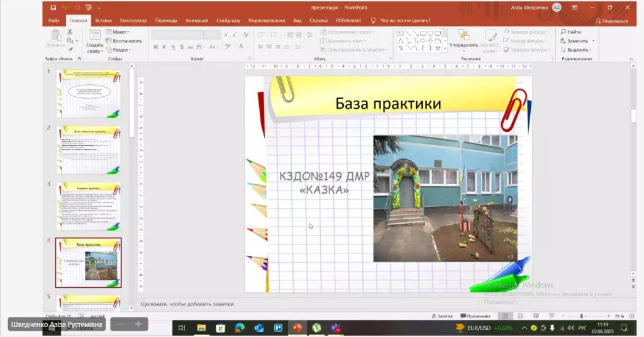Save the presentation with the floppy disk icon

point(53,8)
